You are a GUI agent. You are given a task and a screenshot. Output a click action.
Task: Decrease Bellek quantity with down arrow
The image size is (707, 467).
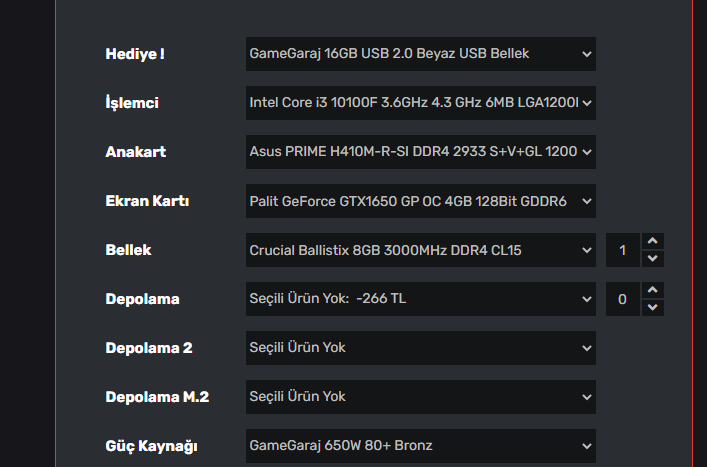coord(652,258)
